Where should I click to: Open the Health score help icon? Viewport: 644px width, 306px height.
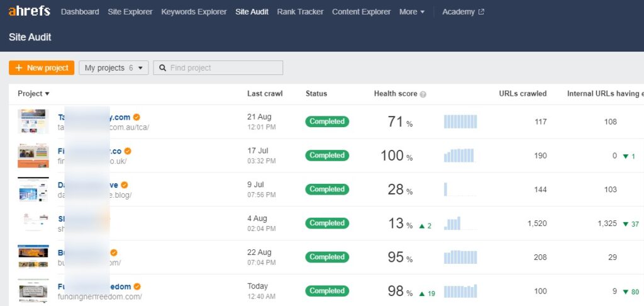(423, 94)
